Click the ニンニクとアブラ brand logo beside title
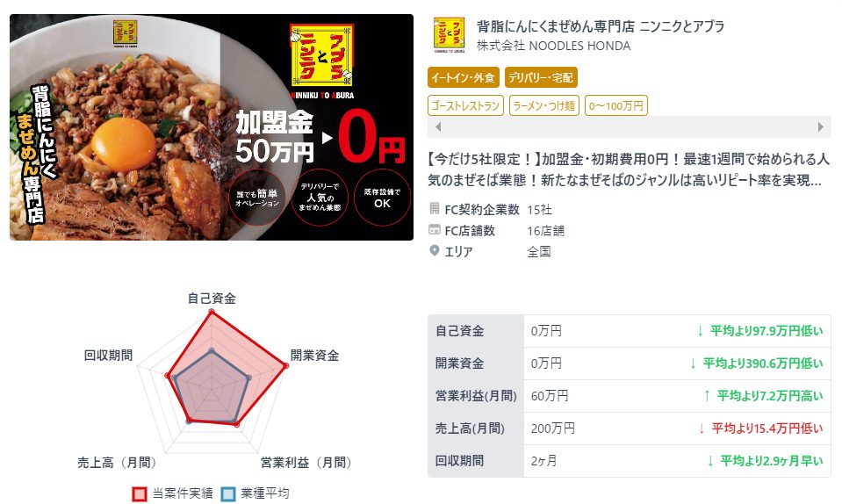Viewport: 842px width, 504px height. 449,35
